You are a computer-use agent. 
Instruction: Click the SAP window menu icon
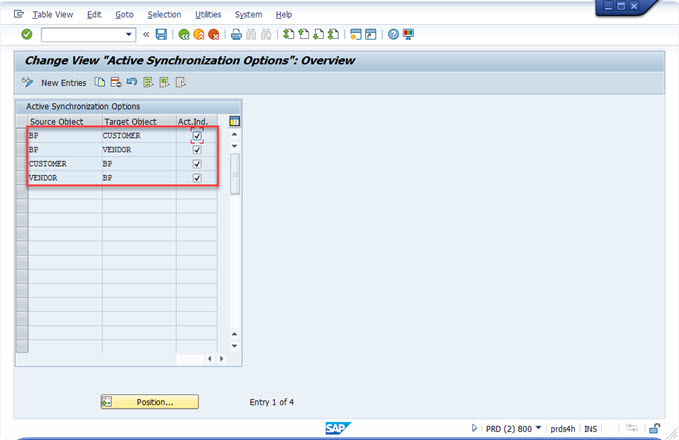click(x=18, y=14)
